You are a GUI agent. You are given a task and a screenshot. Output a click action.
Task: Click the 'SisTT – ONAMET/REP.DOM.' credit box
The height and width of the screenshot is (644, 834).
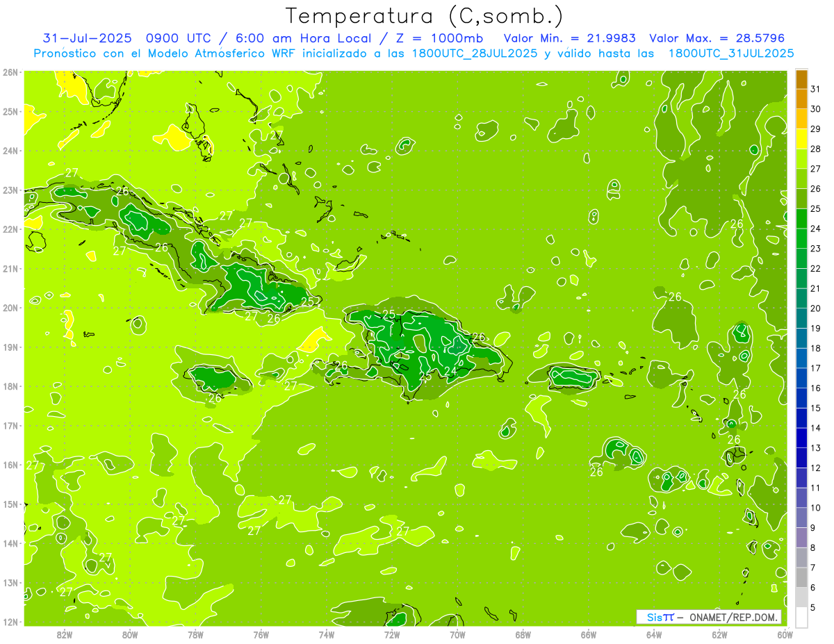point(710,617)
